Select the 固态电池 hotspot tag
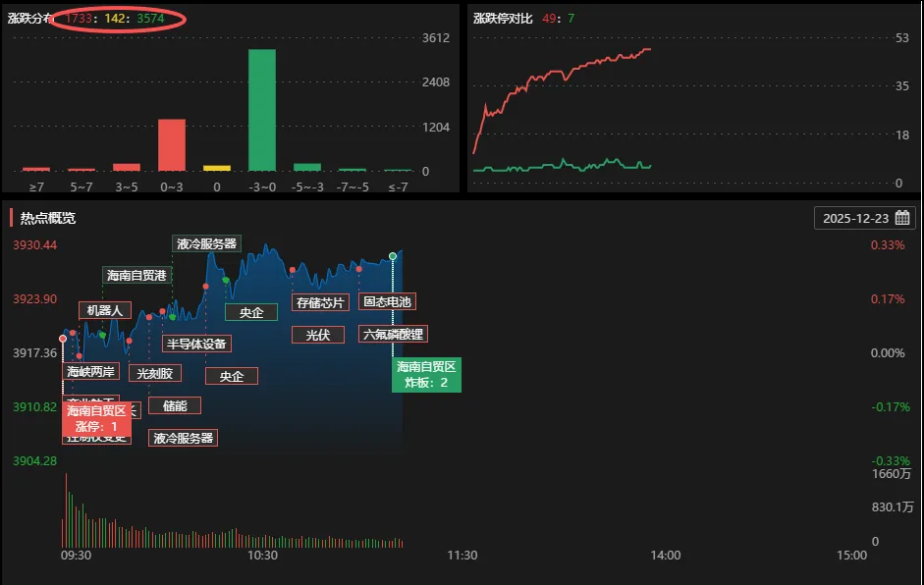Image resolution: width=924 pixels, height=585 pixels. click(x=386, y=301)
